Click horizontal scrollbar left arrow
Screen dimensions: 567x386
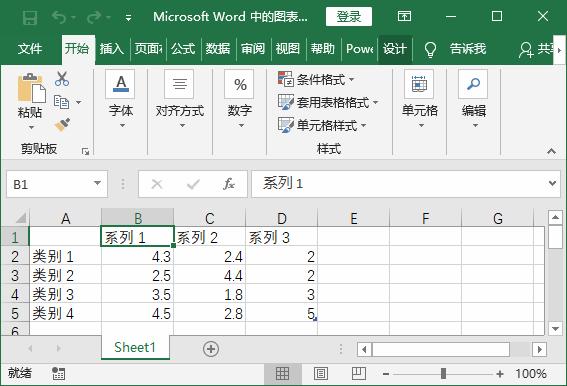pos(364,349)
